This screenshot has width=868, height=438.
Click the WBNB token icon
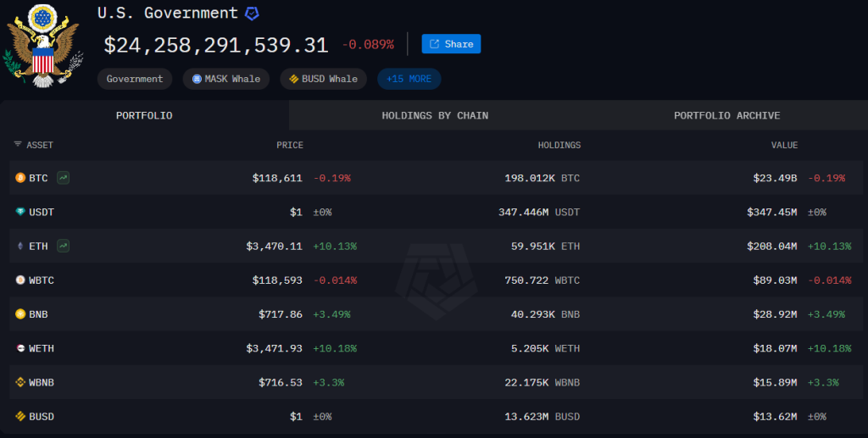coord(20,382)
